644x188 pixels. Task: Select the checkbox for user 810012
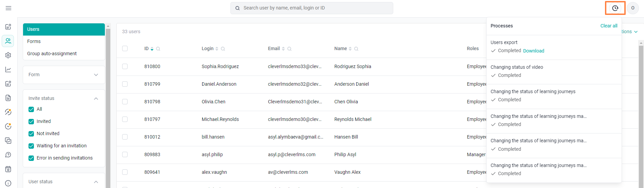[125, 137]
